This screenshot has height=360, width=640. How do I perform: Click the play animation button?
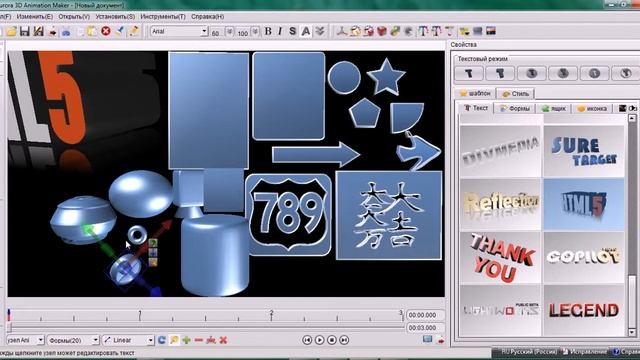(x=319, y=340)
